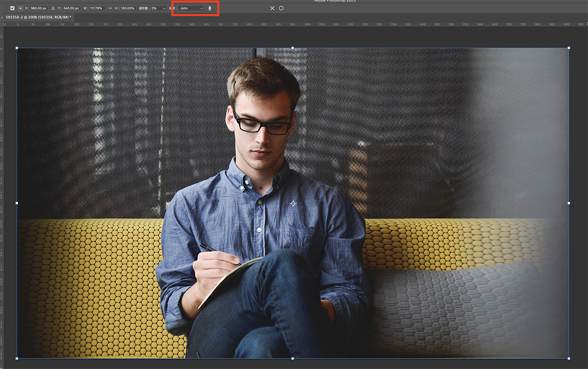The height and width of the screenshot is (369, 588).
Task: Click the transform center crosshair point
Action: pos(293,203)
